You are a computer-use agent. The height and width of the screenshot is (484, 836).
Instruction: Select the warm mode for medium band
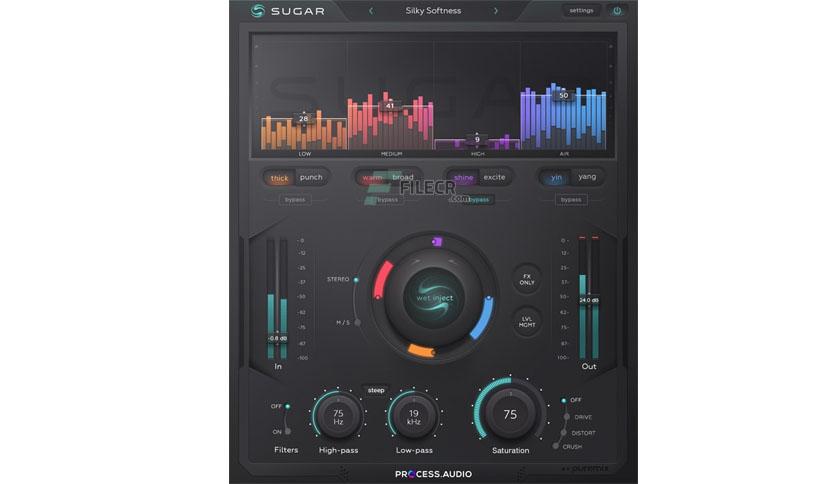click(x=372, y=178)
